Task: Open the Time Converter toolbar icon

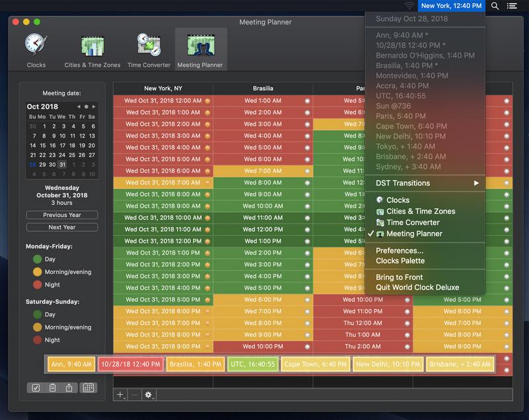Action: (x=149, y=50)
